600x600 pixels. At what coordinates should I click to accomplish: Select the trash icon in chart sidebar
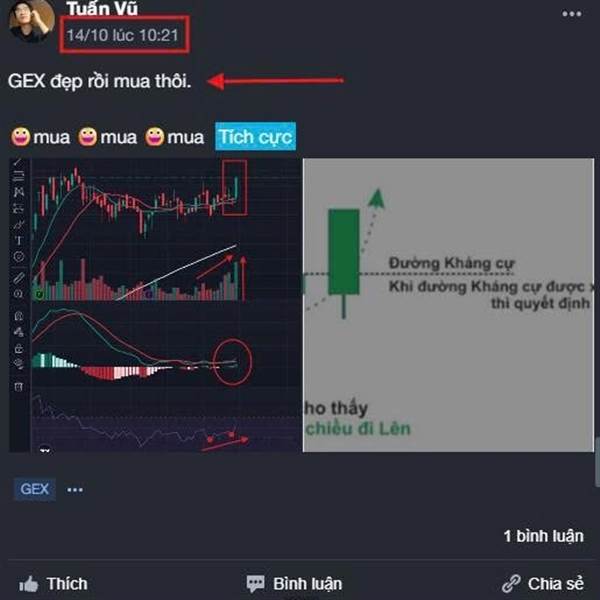[x=19, y=386]
